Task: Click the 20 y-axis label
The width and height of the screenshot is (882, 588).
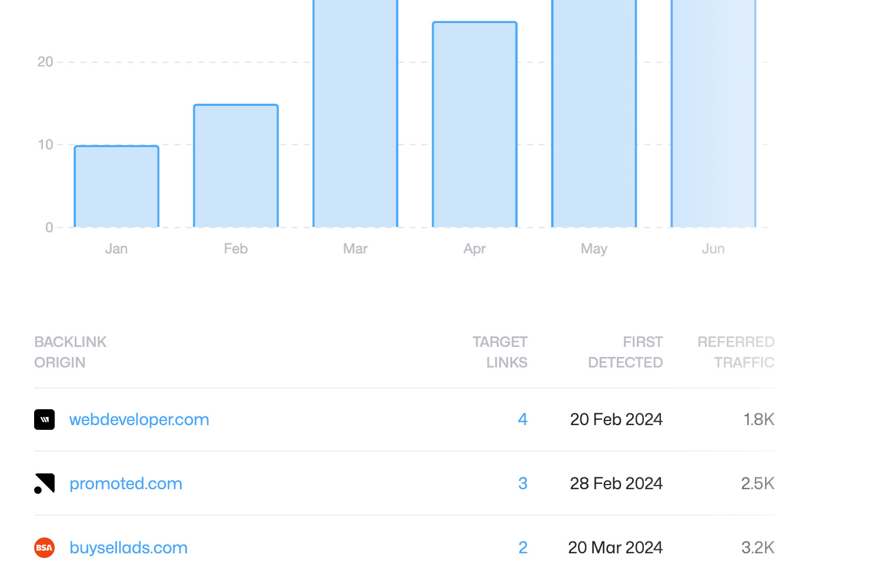Action: [45, 62]
